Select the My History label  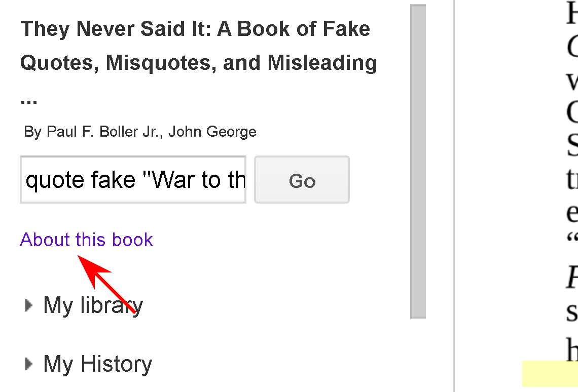pos(97,364)
